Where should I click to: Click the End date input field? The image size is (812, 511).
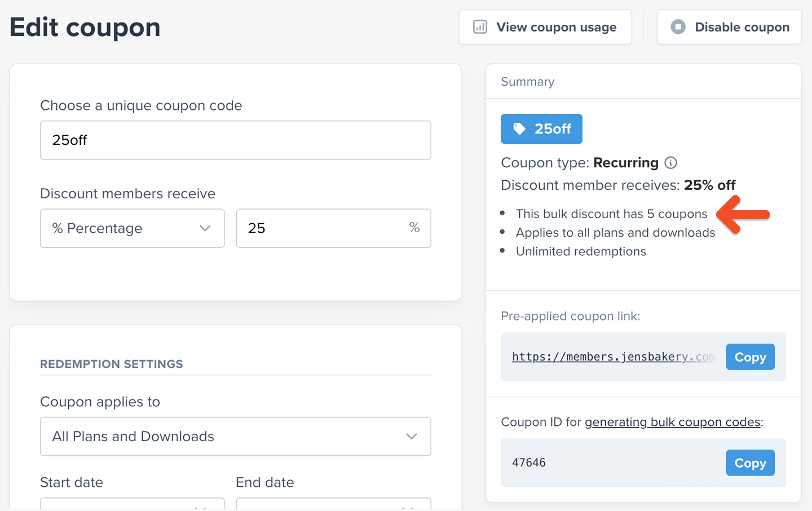(x=333, y=503)
